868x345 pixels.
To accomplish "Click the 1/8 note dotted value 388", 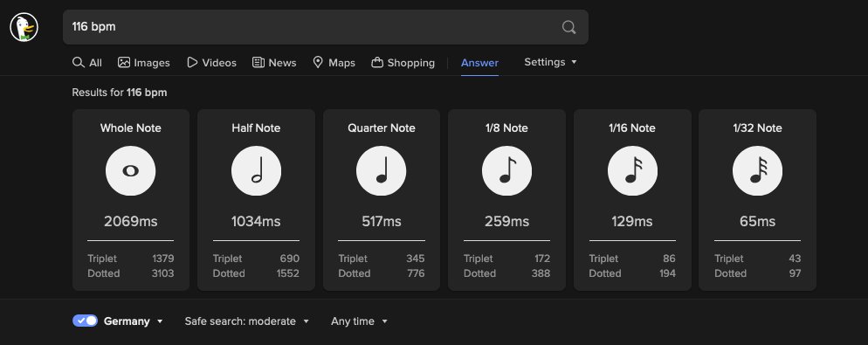I will tap(541, 273).
